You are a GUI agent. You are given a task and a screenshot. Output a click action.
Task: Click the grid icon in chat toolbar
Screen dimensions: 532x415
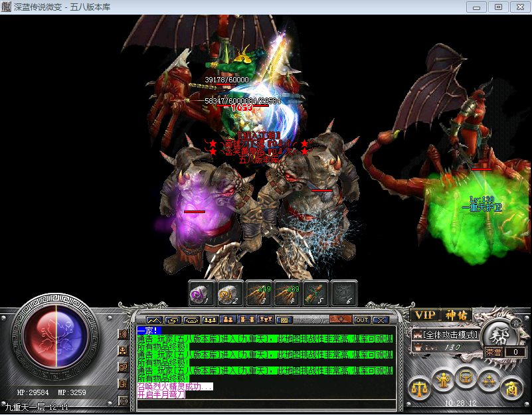coord(284,320)
